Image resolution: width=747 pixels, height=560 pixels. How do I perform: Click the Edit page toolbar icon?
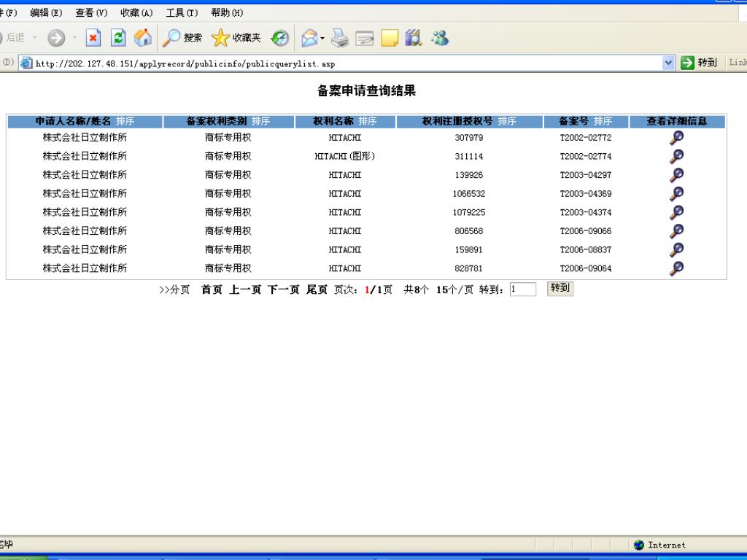365,38
